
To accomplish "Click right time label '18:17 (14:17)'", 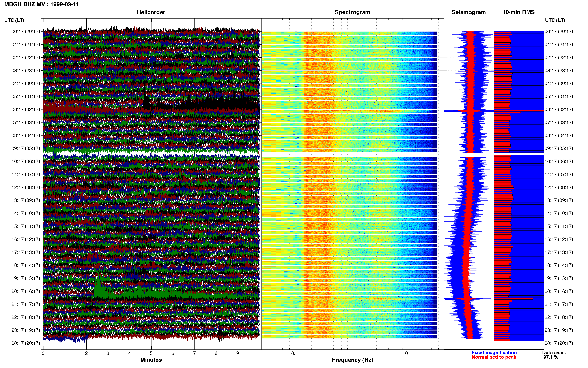I will point(559,265).
